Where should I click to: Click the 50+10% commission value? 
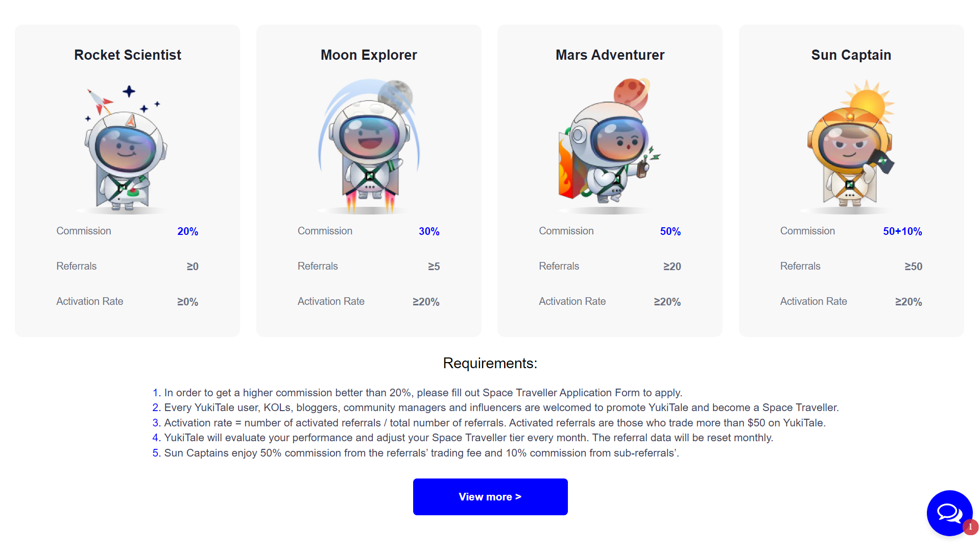(902, 231)
